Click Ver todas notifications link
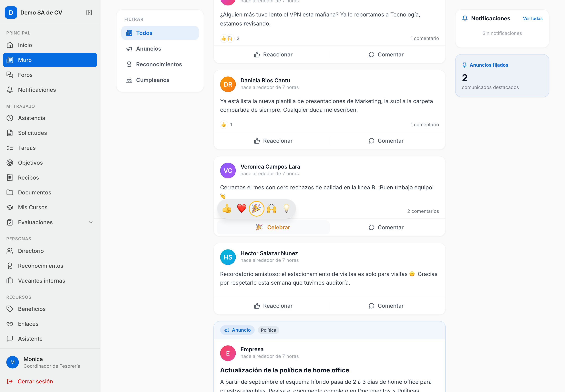Viewport: 565px width, 392px height. (x=533, y=18)
